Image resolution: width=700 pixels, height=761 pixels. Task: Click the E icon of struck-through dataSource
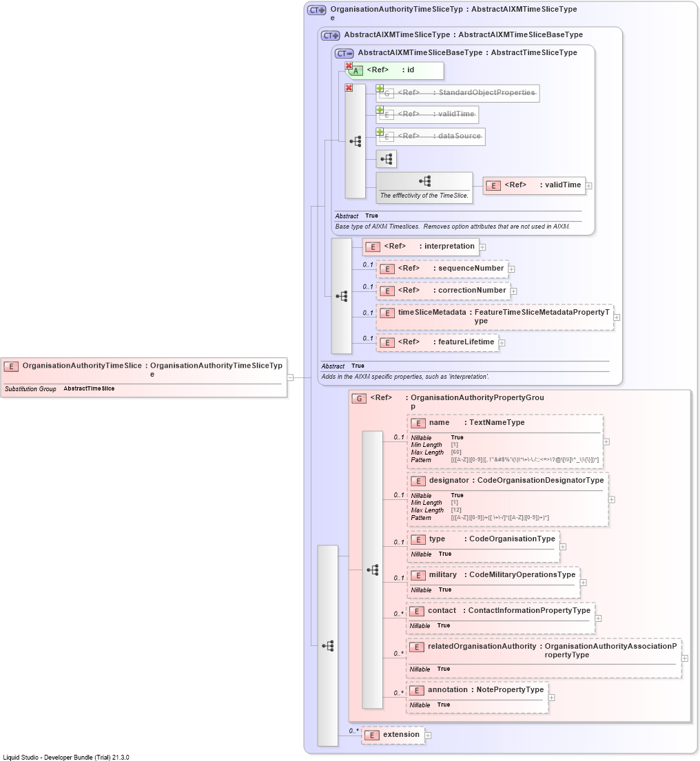[387, 137]
